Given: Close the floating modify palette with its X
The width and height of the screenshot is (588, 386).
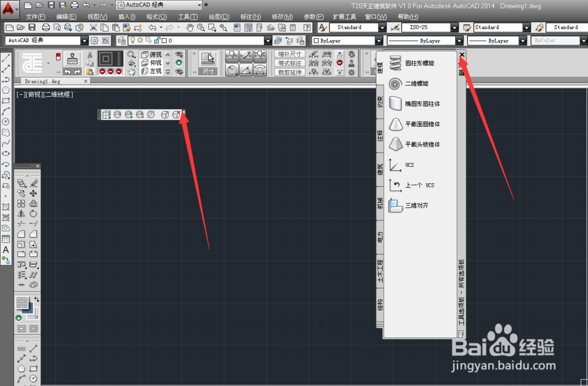Looking at the screenshot, I should click(38, 166).
